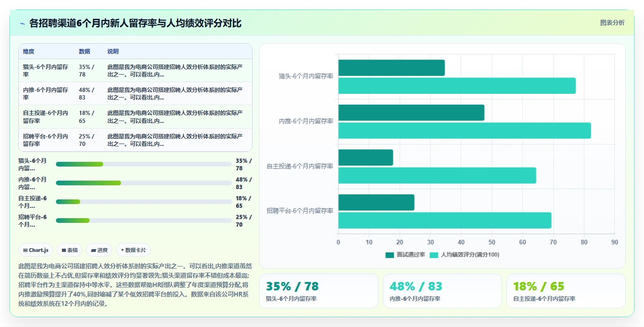Click the 48% / 83 value in the table
The image size is (644, 327).
click(x=86, y=93)
